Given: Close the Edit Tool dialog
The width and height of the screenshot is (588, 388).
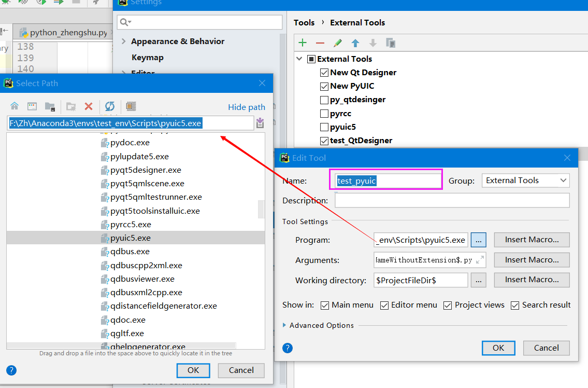Looking at the screenshot, I should point(567,158).
